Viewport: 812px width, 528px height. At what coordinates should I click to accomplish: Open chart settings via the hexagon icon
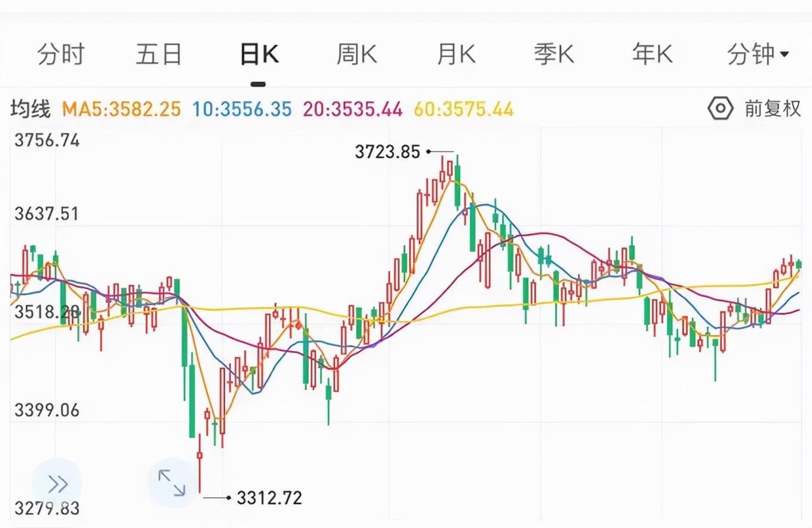[719, 108]
